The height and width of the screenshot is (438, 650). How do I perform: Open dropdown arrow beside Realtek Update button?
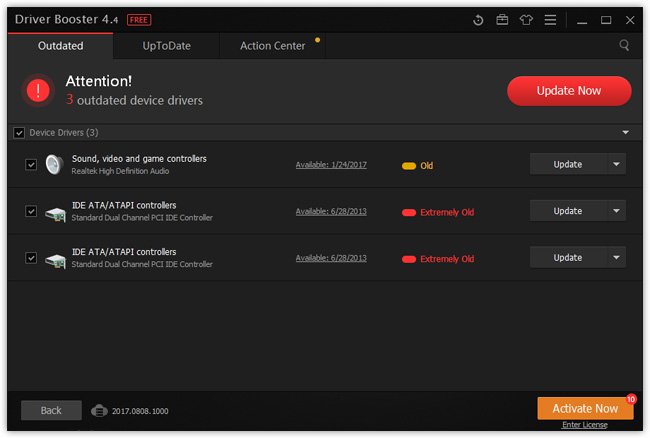(616, 164)
